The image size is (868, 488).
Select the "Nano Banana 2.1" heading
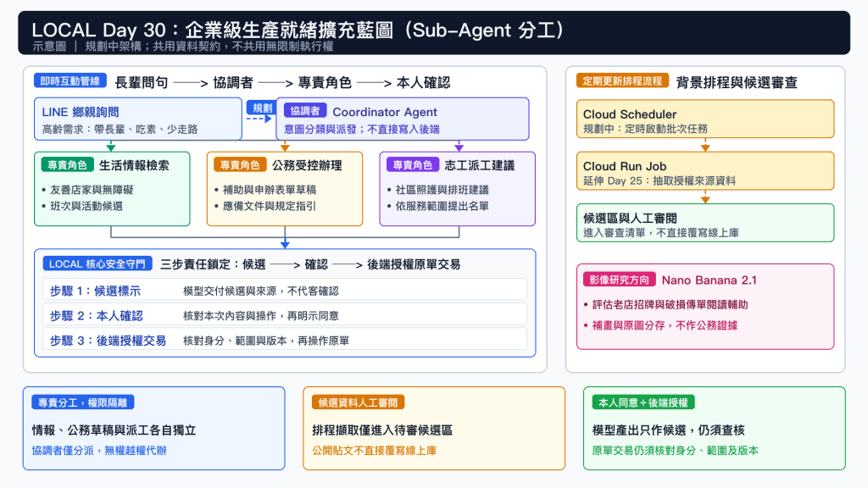(x=709, y=280)
